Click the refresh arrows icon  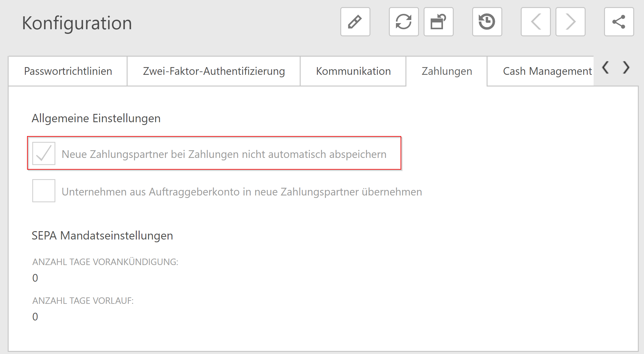point(404,22)
